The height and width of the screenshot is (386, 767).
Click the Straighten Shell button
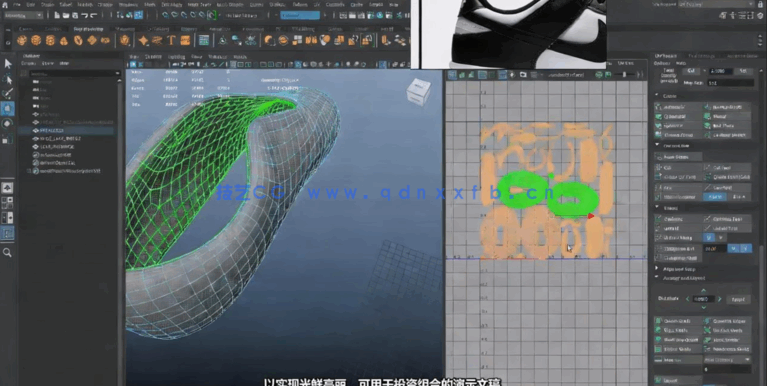pos(678,258)
